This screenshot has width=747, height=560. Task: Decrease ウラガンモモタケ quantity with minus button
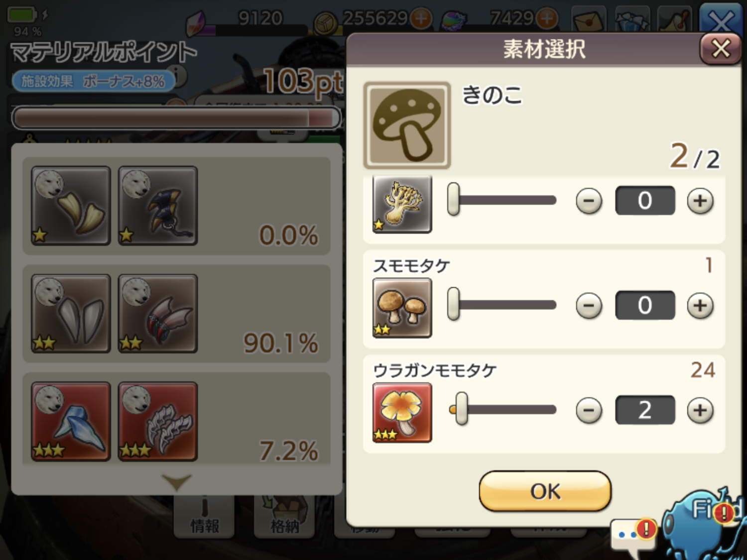(x=589, y=410)
